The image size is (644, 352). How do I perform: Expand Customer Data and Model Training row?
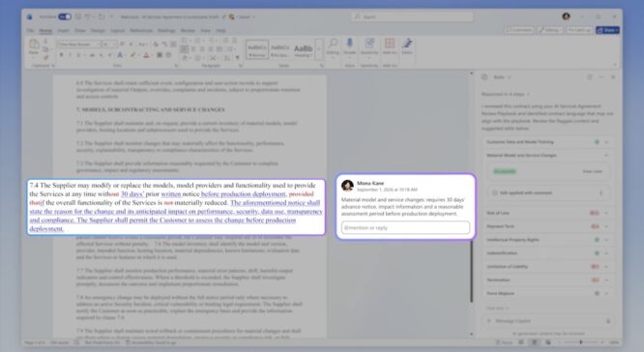pos(548,142)
